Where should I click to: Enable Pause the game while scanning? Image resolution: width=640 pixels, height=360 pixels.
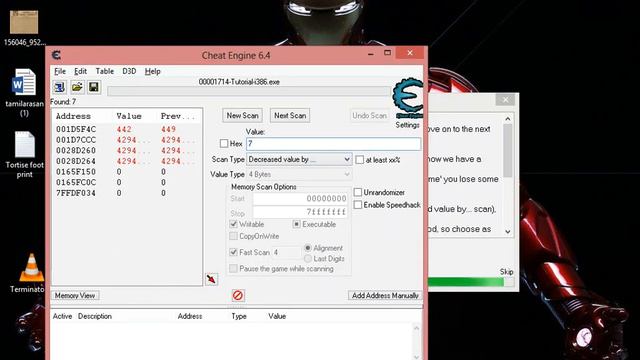tap(233, 269)
